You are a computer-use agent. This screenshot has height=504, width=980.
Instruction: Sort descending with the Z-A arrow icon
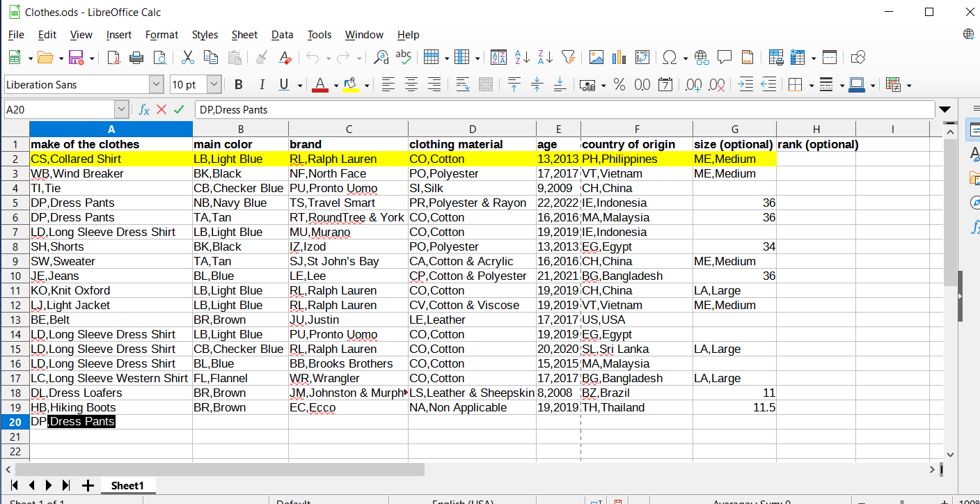coord(545,57)
